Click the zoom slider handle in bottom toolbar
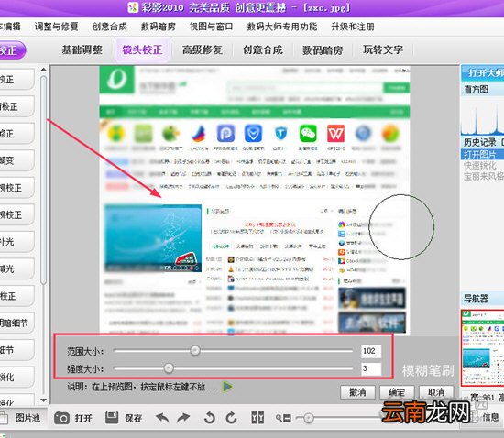The width and height of the screenshot is (504, 438). click(309, 418)
